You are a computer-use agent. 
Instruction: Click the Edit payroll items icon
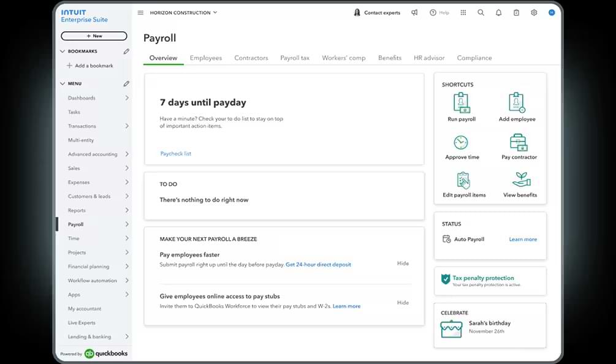[x=463, y=180]
